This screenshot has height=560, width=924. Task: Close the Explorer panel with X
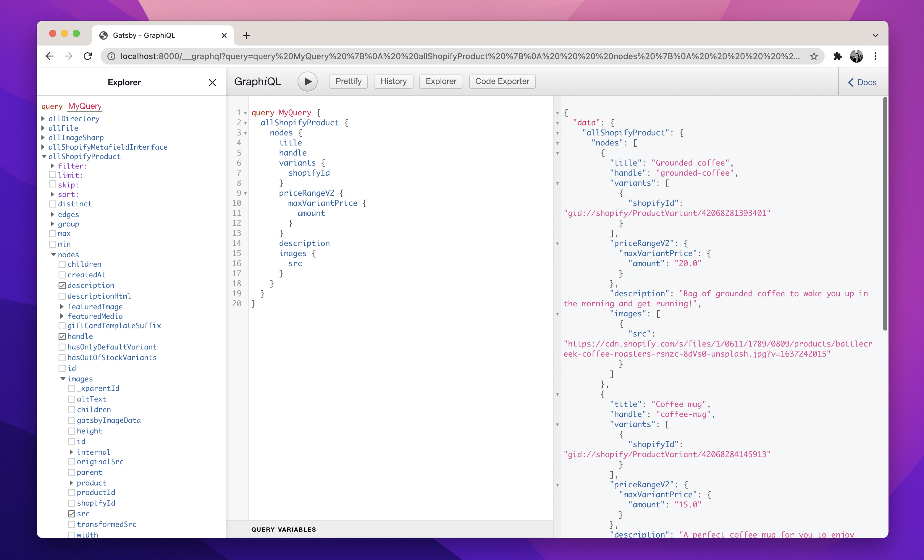point(212,82)
